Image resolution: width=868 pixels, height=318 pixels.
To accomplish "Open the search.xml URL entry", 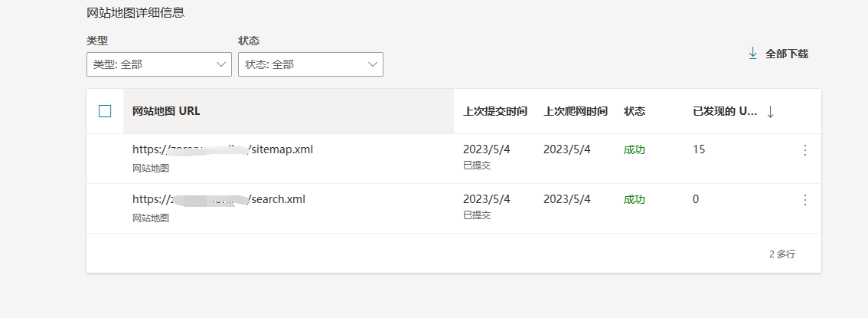I will pyautogui.click(x=219, y=199).
